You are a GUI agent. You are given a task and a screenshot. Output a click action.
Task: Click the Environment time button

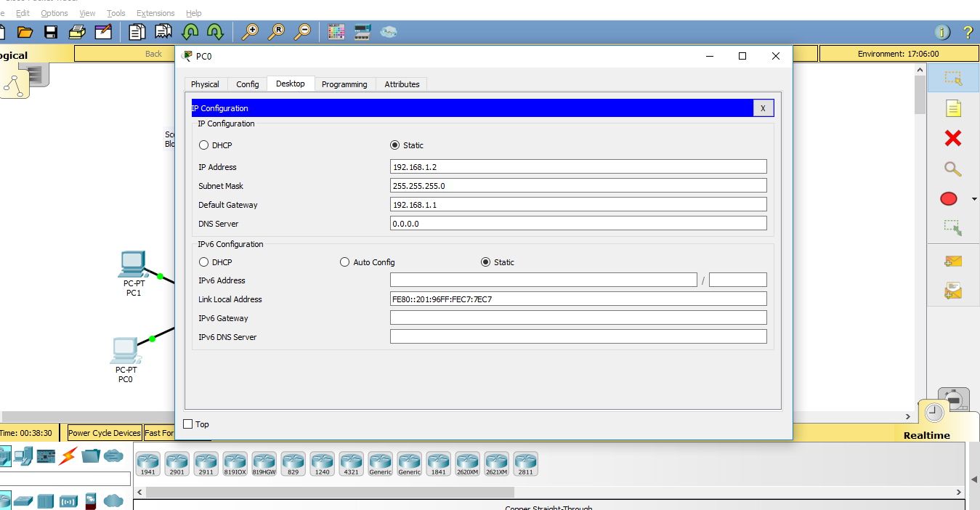(x=898, y=54)
